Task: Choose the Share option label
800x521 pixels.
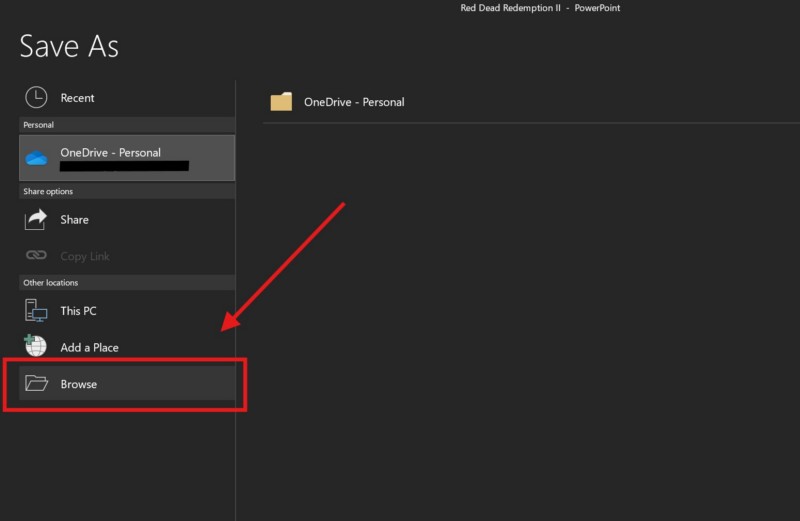Action: (x=74, y=220)
